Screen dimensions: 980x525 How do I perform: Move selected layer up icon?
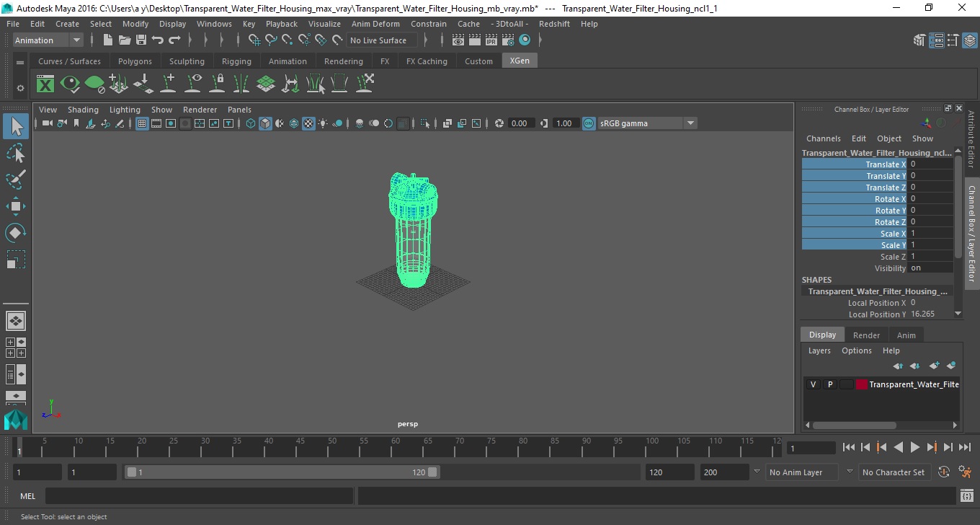898,366
